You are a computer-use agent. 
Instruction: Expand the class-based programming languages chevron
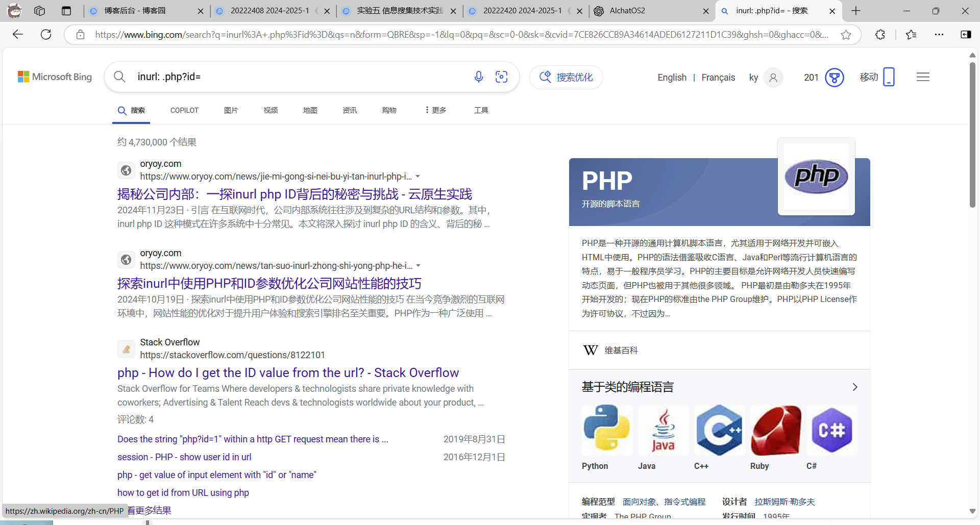pos(855,387)
